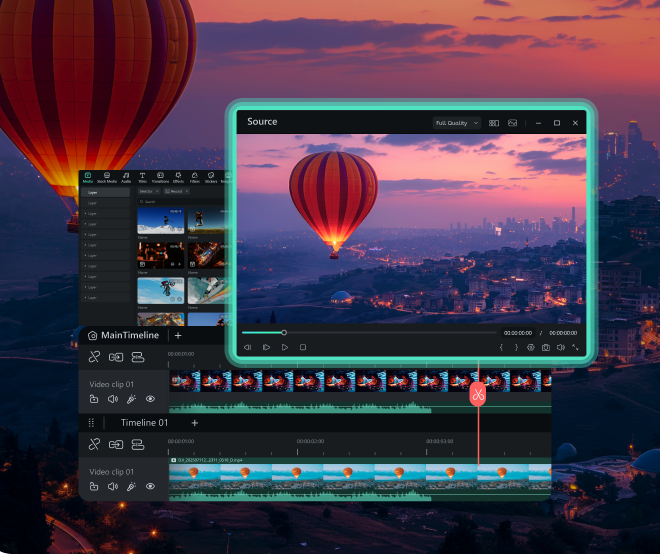Select the snowboarder thumbnail
This screenshot has height=554, width=660.
(x=208, y=290)
